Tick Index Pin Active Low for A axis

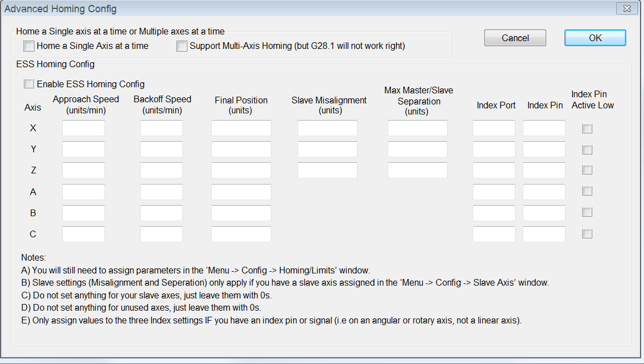pyautogui.click(x=587, y=191)
